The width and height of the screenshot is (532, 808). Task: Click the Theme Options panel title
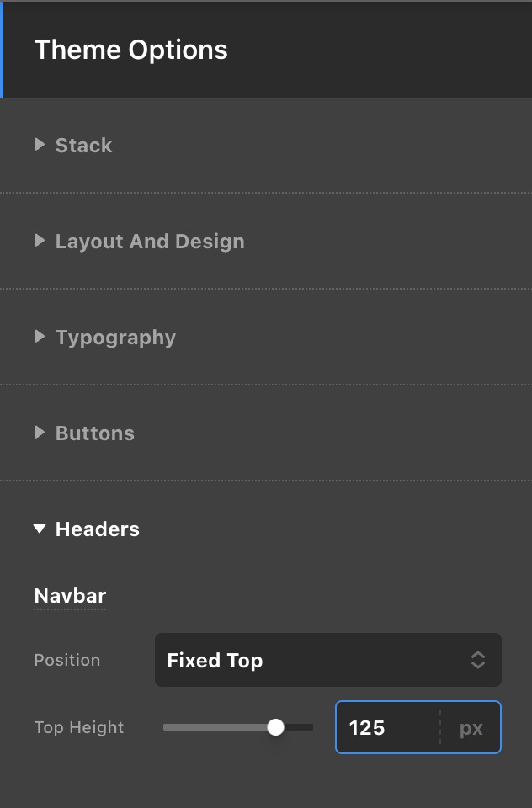click(x=130, y=50)
